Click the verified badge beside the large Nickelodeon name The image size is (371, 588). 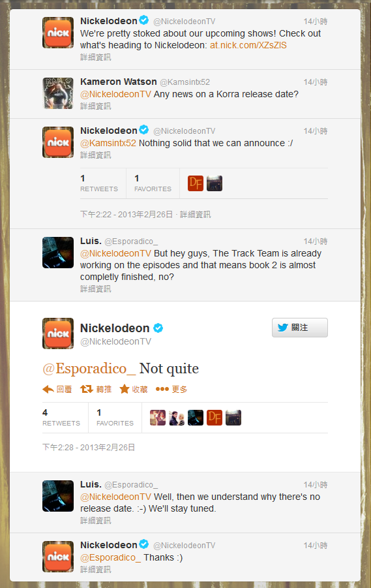[158, 328]
